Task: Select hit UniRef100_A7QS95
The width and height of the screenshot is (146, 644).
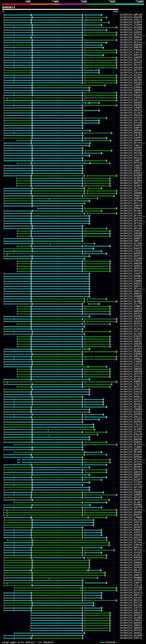Action: click(131, 40)
